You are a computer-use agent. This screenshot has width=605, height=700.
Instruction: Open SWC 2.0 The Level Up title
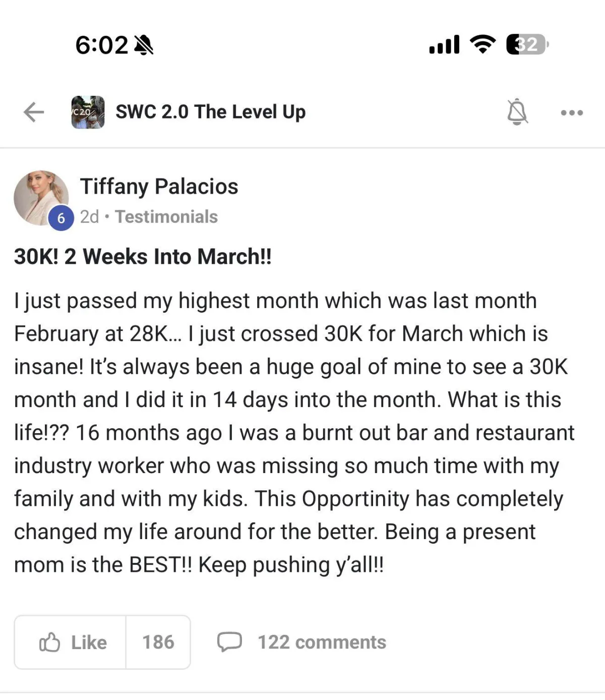[210, 112]
